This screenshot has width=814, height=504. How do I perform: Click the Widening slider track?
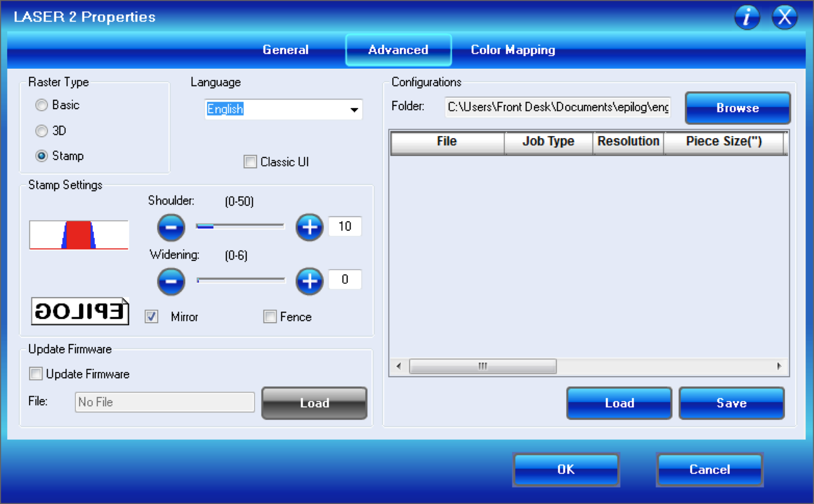coord(241,280)
